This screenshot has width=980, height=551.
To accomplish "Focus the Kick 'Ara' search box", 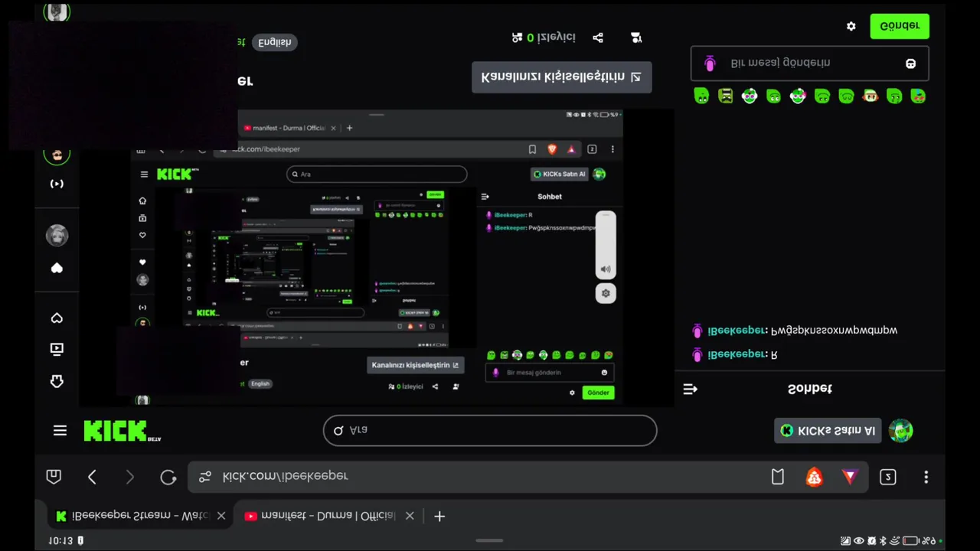I will [x=490, y=430].
